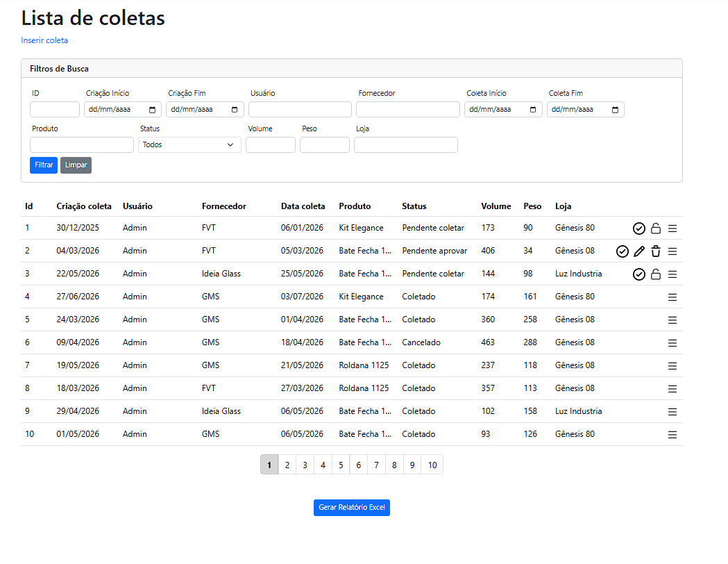Click peso value 258
728x564 pixels.
tap(530, 320)
